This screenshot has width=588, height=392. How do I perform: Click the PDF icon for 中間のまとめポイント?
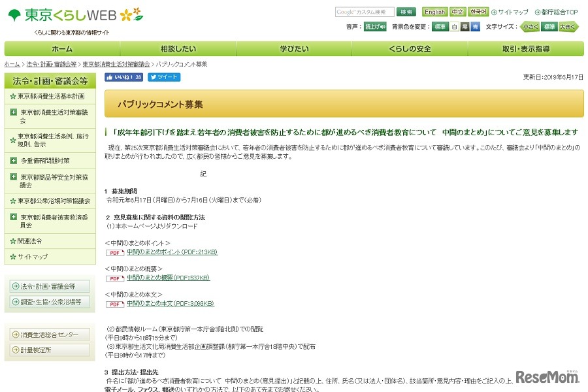[115, 253]
